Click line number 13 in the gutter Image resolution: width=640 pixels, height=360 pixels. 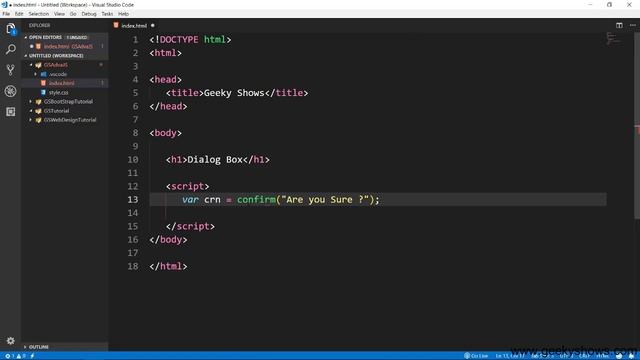(133, 200)
